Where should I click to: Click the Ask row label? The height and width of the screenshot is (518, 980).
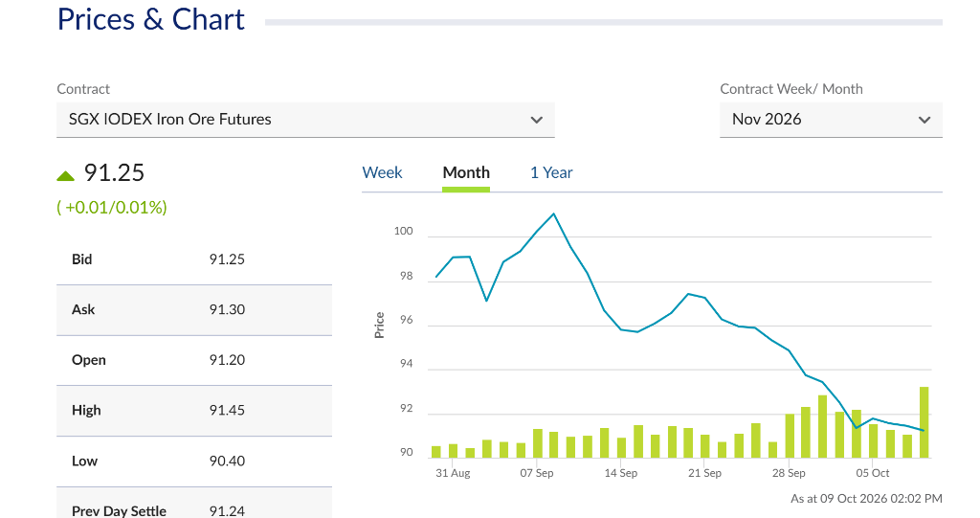(83, 309)
